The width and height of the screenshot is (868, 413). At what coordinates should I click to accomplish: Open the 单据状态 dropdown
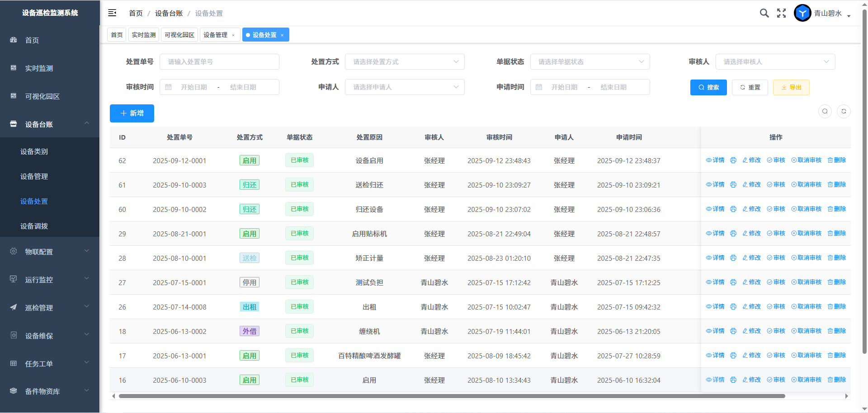[x=590, y=62]
